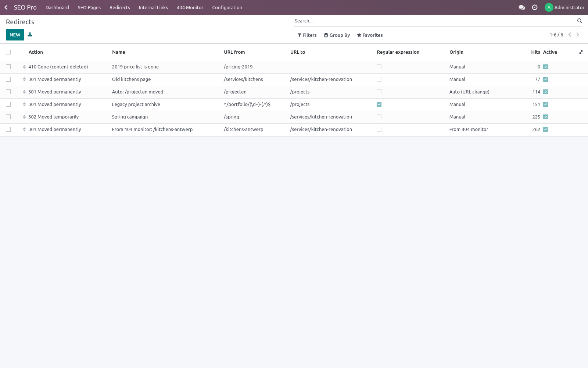Open the Configuration menu

click(x=227, y=7)
